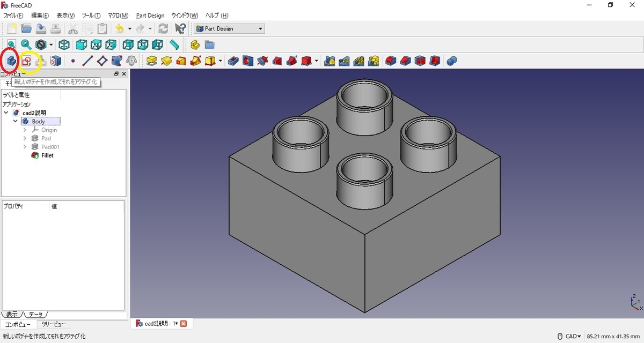Open subtractive primitive dropdown arrow
Image resolution: width=644 pixels, height=343 pixels.
(317, 61)
